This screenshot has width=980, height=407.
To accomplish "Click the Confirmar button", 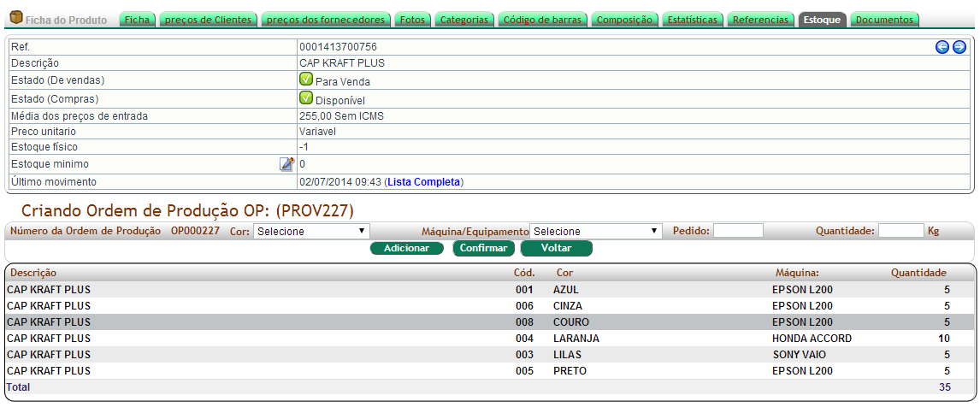I will click(483, 248).
